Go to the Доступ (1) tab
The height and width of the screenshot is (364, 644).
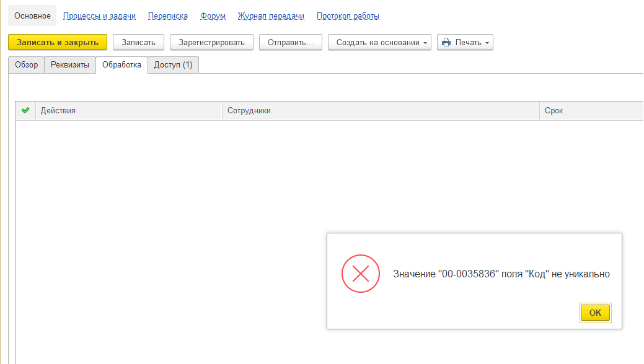(x=173, y=65)
